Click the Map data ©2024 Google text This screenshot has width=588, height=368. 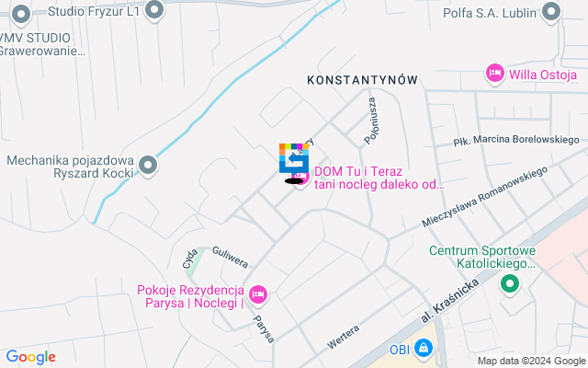click(x=531, y=362)
